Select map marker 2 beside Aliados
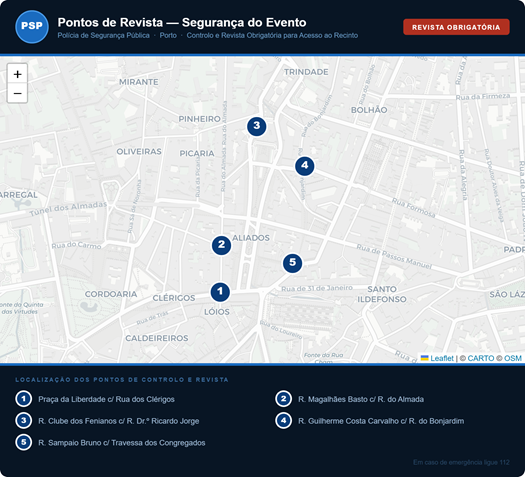Viewport: 525px width, 477px height. coord(221,245)
